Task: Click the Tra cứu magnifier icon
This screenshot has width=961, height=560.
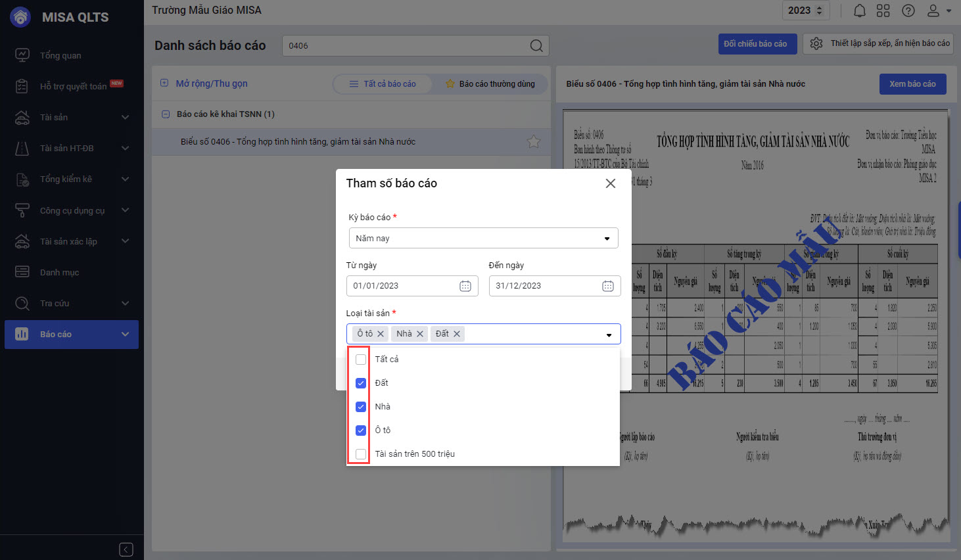Action: click(x=22, y=303)
